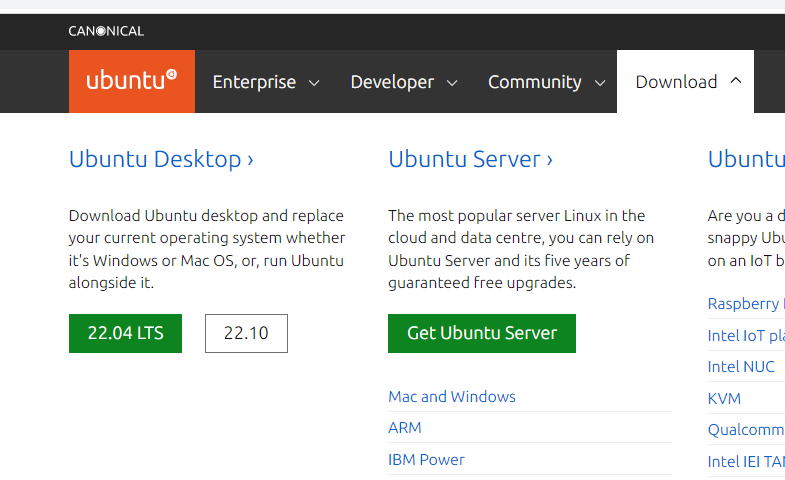Open the Qualcomm link
Image resolution: width=785 pixels, height=480 pixels.
pyautogui.click(x=746, y=430)
